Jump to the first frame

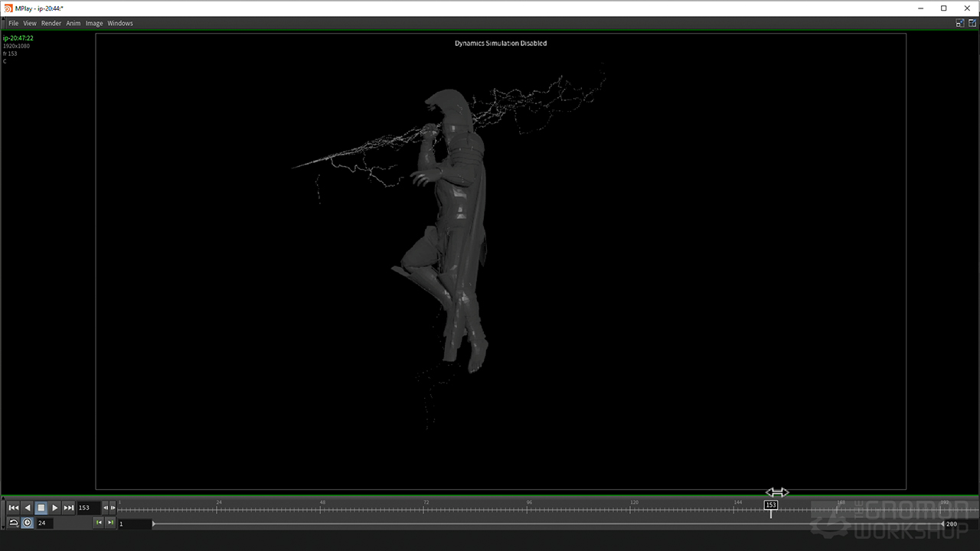click(x=13, y=507)
